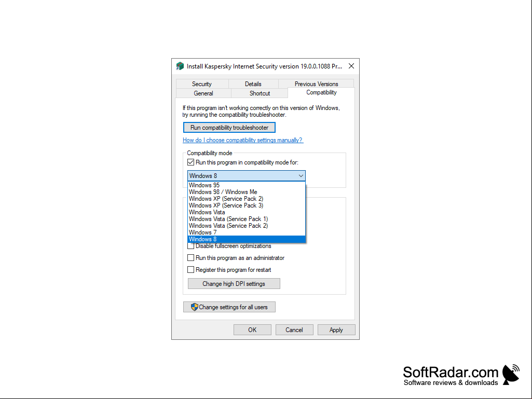
Task: Select the Compatibility tab
Action: (x=321, y=93)
